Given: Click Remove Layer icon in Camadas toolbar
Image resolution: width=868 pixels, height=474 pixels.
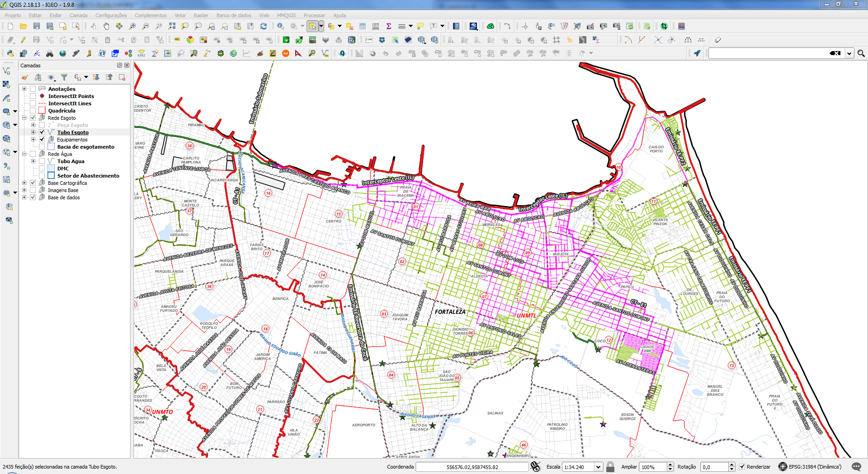Looking at the screenshot, I should click(122, 77).
